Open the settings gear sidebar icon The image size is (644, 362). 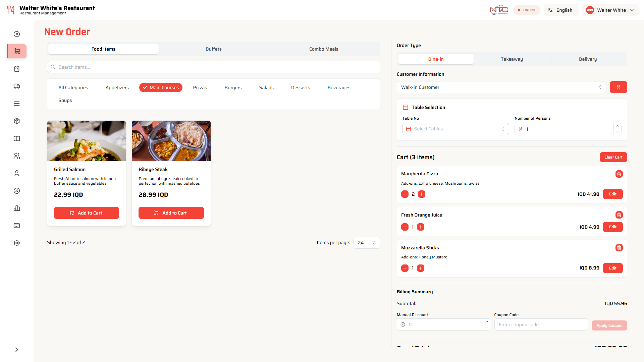pos(17,243)
